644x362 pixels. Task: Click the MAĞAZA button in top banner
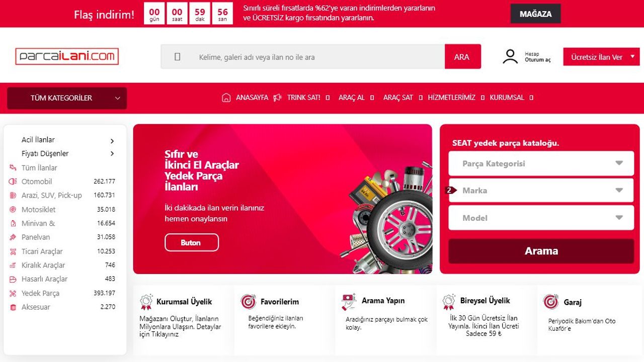[535, 14]
